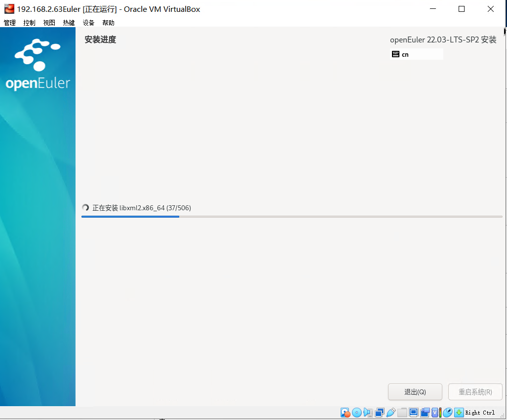Click the hard disk activity status icon
This screenshot has width=507, height=420.
[x=346, y=413]
